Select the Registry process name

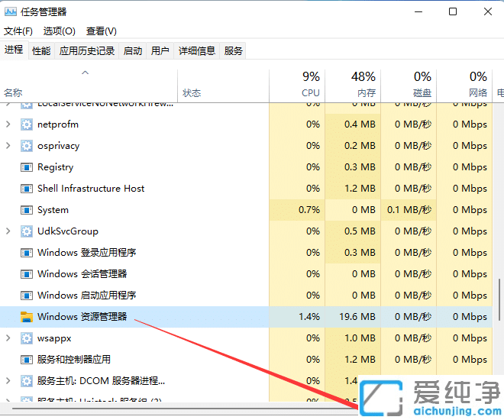point(55,167)
